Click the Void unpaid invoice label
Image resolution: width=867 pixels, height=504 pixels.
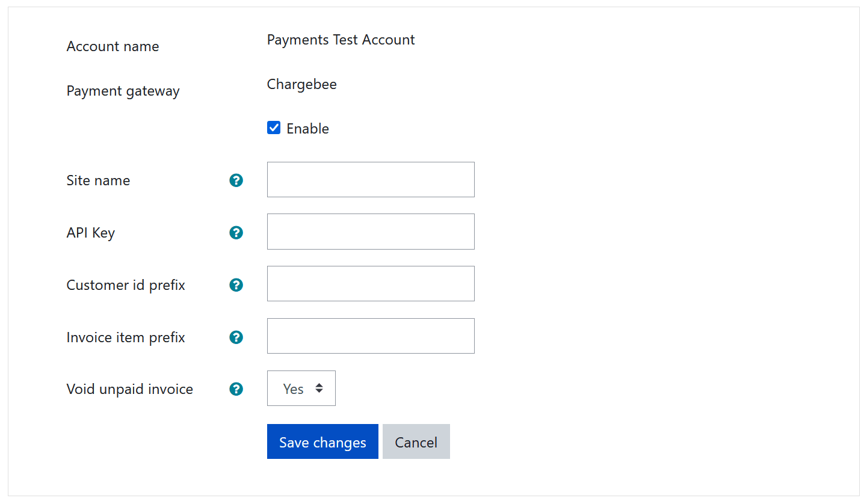(x=130, y=389)
